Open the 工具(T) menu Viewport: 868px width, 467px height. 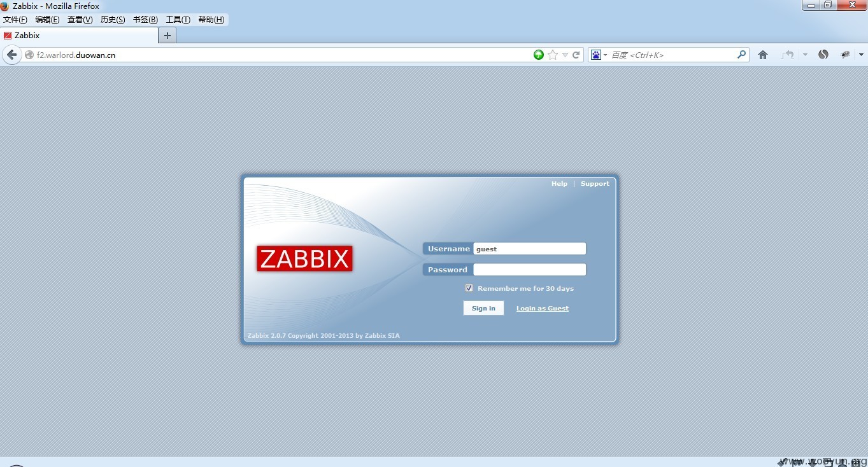(x=178, y=20)
